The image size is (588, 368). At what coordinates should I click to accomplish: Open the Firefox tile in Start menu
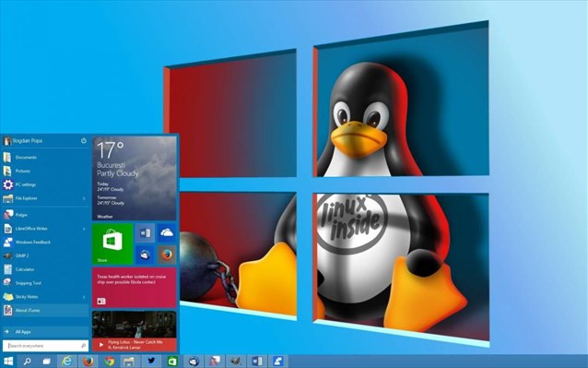pos(167,255)
